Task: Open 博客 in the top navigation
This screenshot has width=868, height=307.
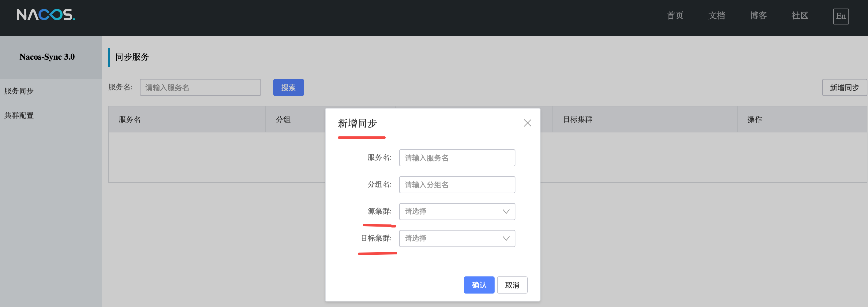Action: click(758, 16)
